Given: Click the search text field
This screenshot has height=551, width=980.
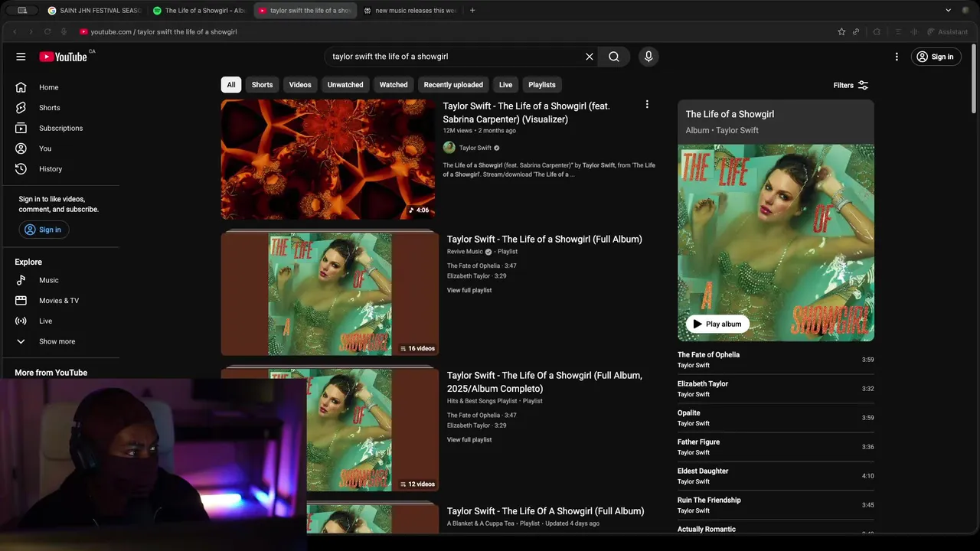Looking at the screenshot, I should (x=452, y=57).
